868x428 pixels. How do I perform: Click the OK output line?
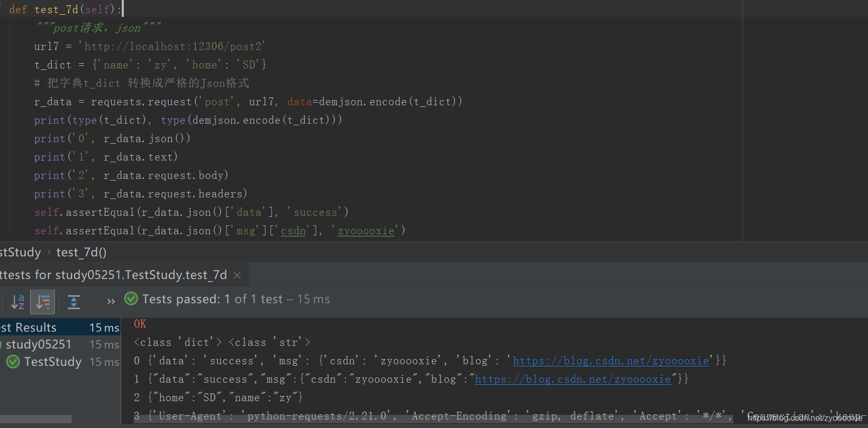pos(140,324)
